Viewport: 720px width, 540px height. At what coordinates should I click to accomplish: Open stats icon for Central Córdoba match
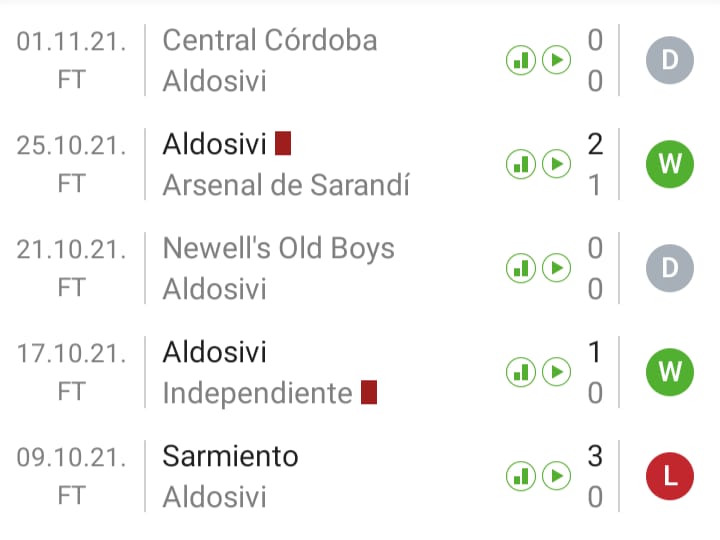520,61
